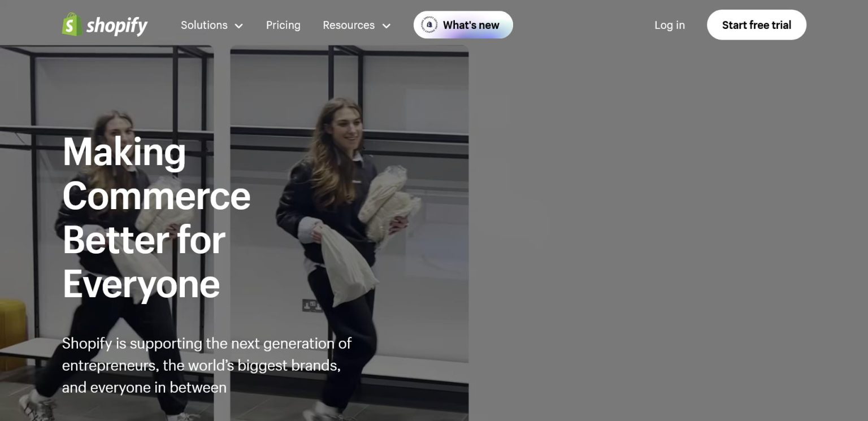This screenshot has height=421, width=868.
Task: Click the shopify wordmark text
Action: tap(117, 25)
